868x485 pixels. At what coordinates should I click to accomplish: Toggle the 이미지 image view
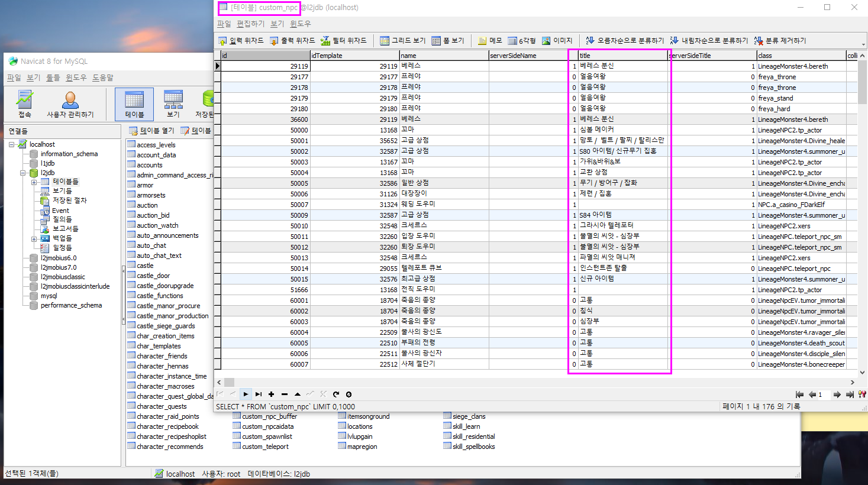tap(557, 41)
